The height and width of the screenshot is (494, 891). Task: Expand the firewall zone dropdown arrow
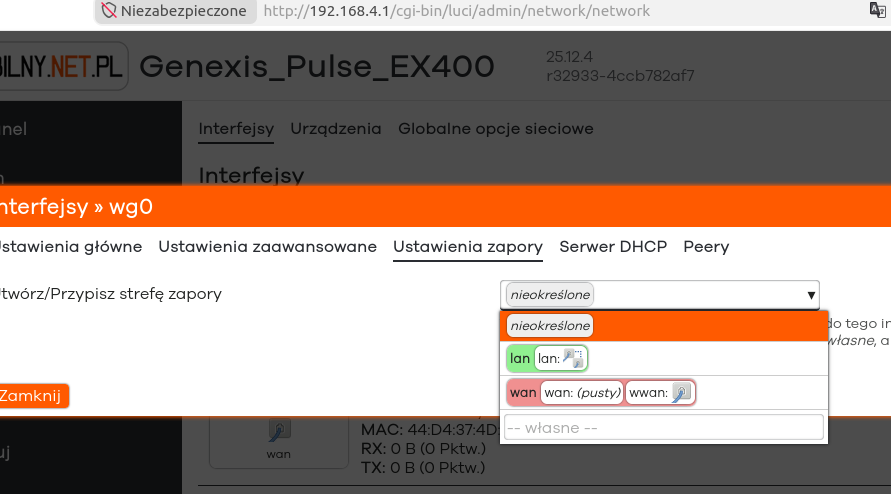(x=811, y=295)
